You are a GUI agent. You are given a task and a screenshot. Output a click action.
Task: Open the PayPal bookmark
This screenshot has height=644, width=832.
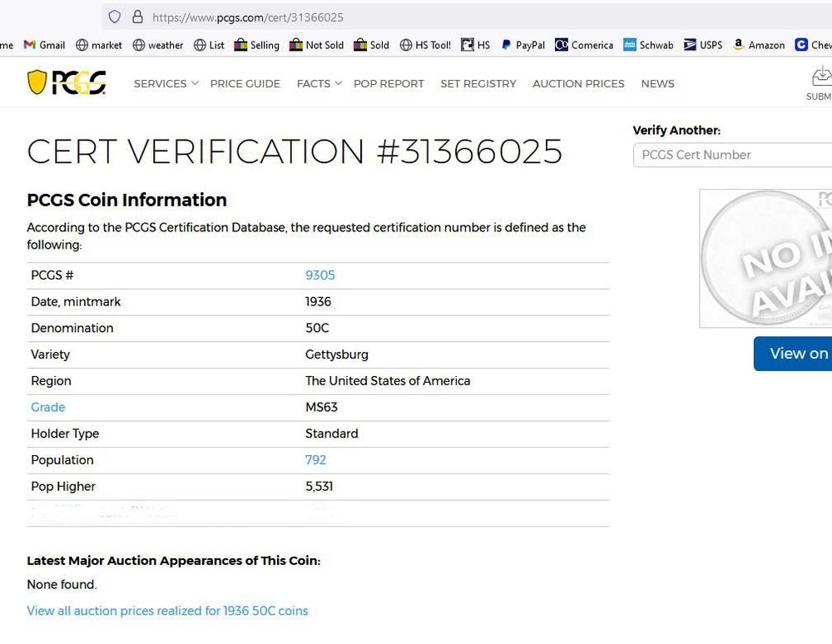click(522, 45)
